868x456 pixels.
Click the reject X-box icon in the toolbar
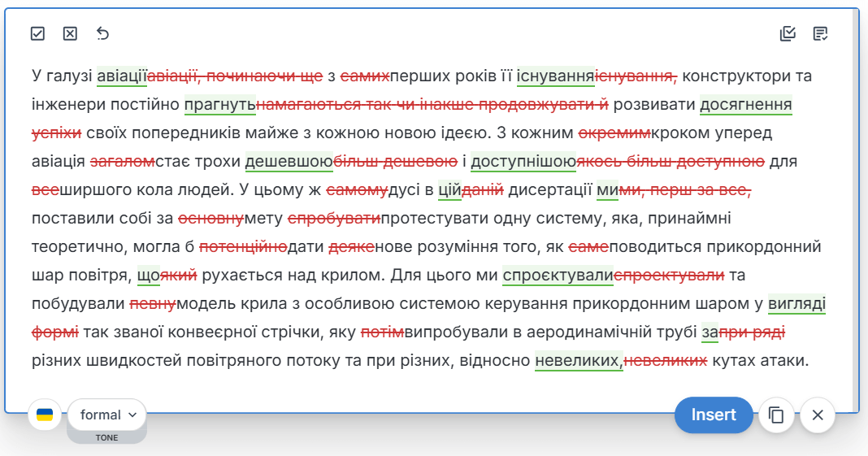click(x=70, y=33)
